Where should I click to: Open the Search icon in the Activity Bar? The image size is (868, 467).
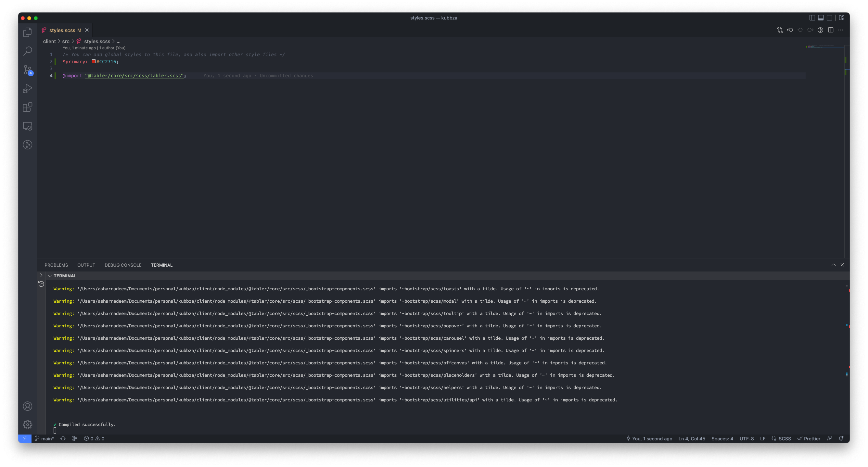[x=27, y=51]
